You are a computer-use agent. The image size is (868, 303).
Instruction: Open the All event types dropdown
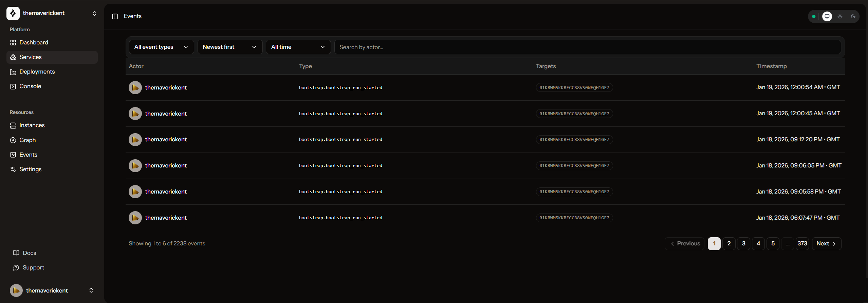click(x=161, y=47)
